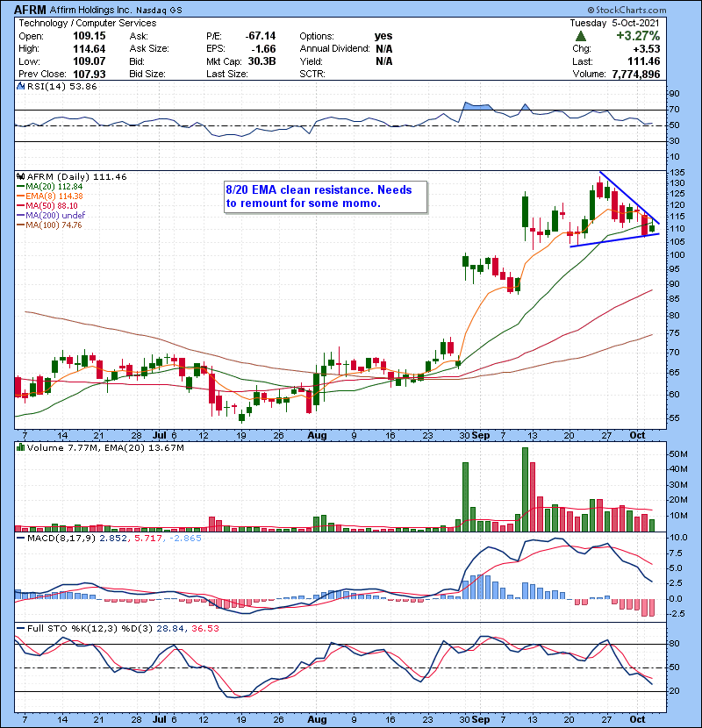Viewport: 702px width, 728px height.
Task: Click the P/E value -67.14
Action: tap(260, 36)
